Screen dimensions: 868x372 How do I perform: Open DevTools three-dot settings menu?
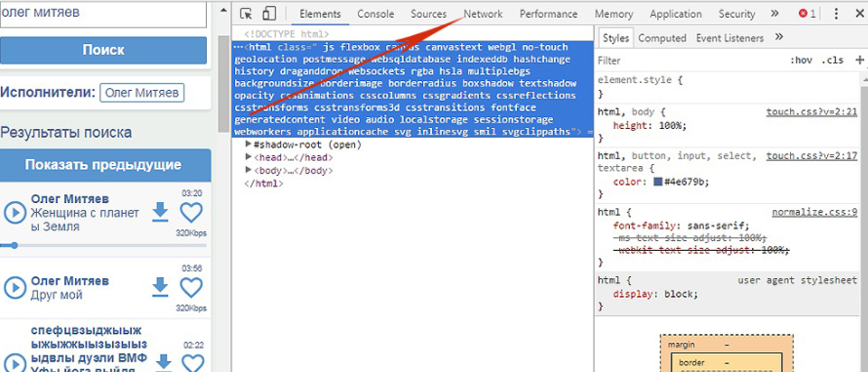[x=837, y=14]
